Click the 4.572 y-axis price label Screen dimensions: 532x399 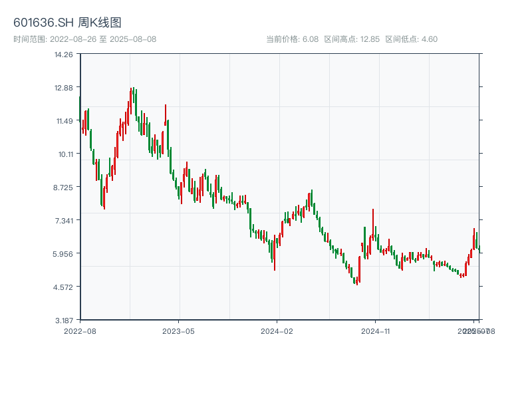[x=64, y=287]
